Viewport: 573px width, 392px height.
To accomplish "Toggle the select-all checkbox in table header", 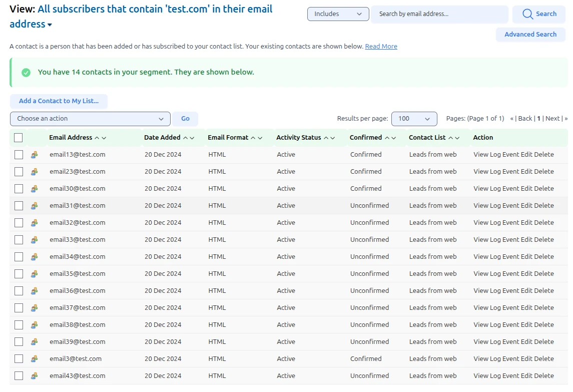I will 19,138.
